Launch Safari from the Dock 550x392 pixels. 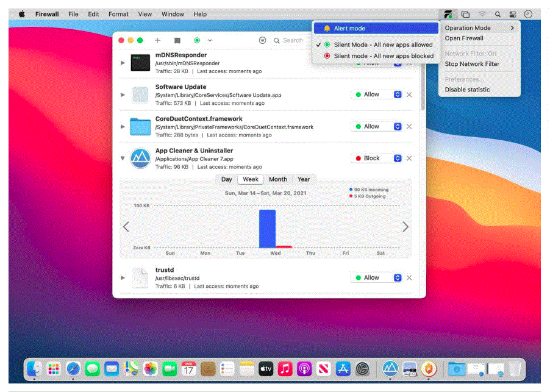point(73,369)
